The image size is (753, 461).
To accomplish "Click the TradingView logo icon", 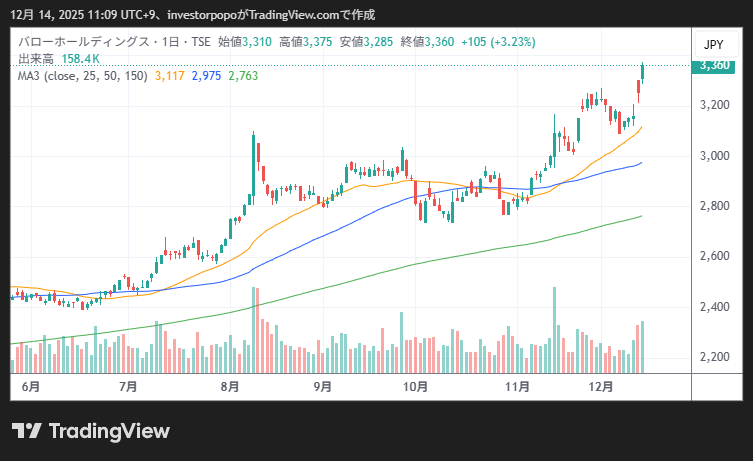I will 27,431.
